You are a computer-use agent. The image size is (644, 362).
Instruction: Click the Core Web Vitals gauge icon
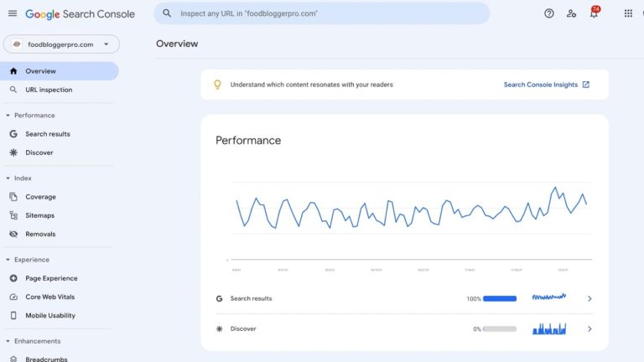click(13, 297)
